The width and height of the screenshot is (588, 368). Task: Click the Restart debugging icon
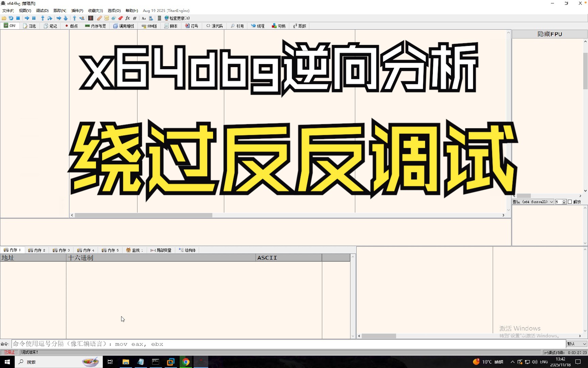coord(11,18)
